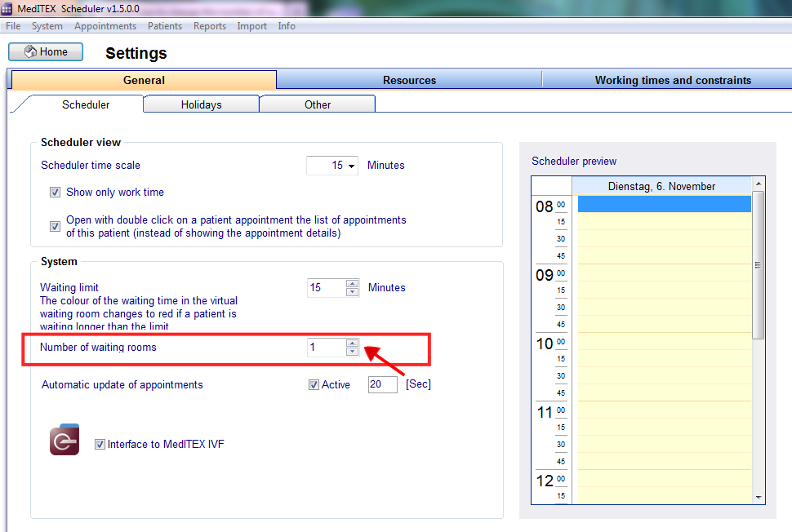Select the highlighted 08:00 preview slot
Image resolution: width=792 pixels, height=532 pixels.
(664, 204)
